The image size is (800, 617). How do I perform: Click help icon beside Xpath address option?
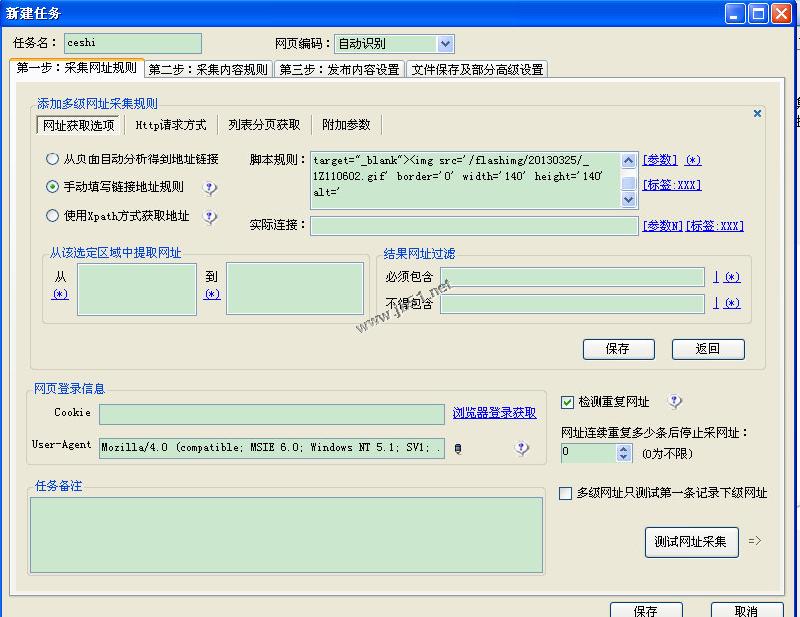(210, 217)
